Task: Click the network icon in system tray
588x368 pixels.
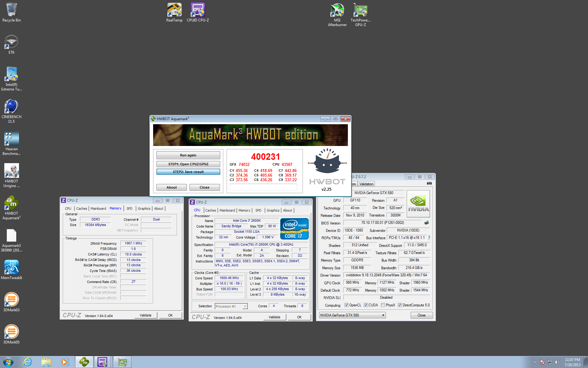Action: pos(550,362)
